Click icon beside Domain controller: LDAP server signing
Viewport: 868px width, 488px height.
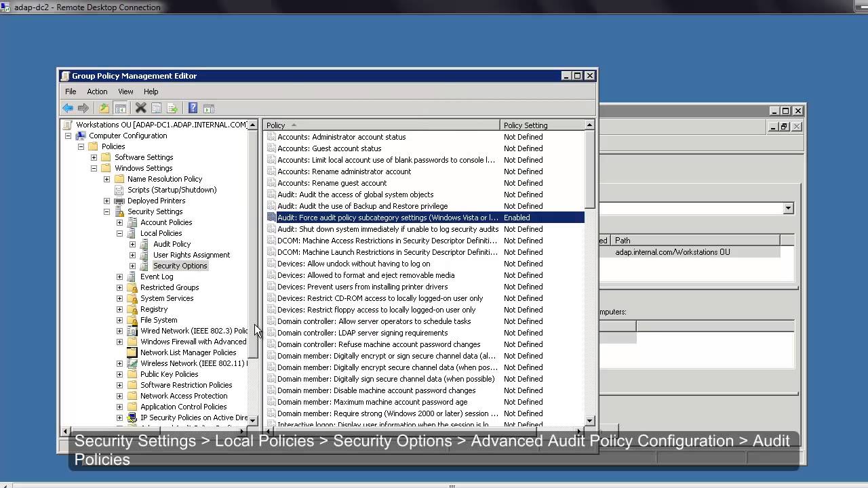click(x=271, y=333)
